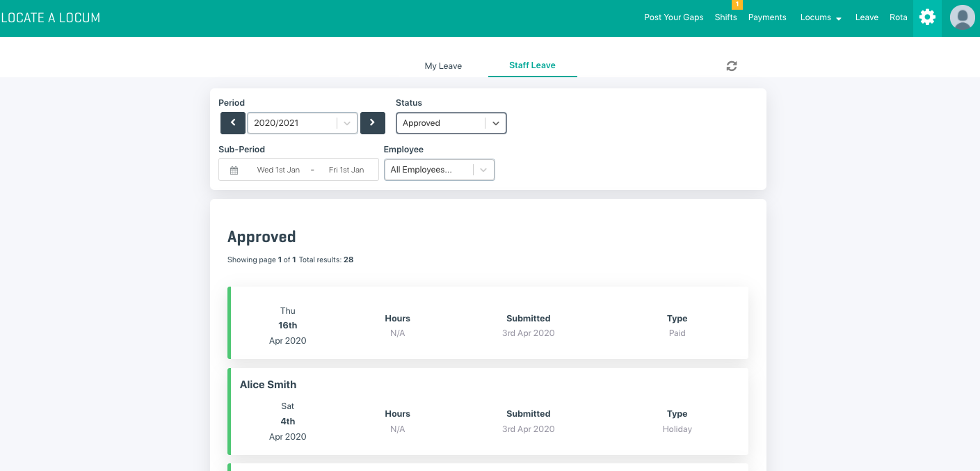Switch to the My Leave tab
The image size is (980, 471).
443,66
